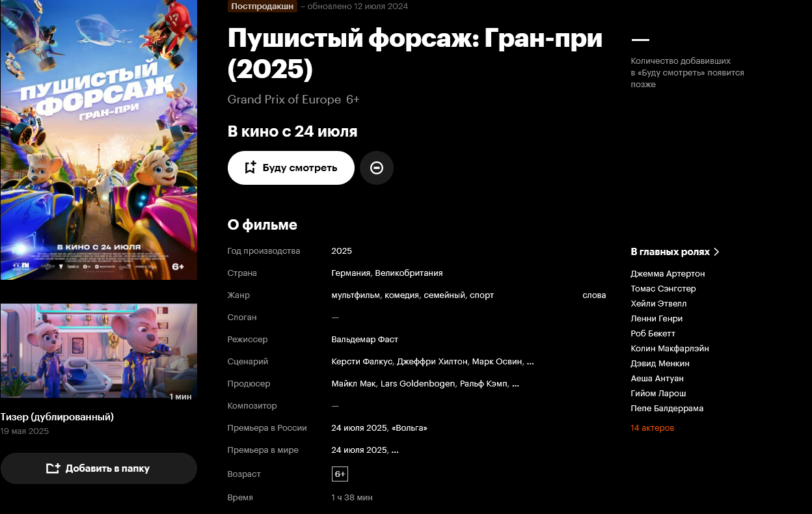Viewport: 812px width, 514px height.
Task: Open director Вальдемар Фаст's page
Action: pyautogui.click(x=364, y=340)
